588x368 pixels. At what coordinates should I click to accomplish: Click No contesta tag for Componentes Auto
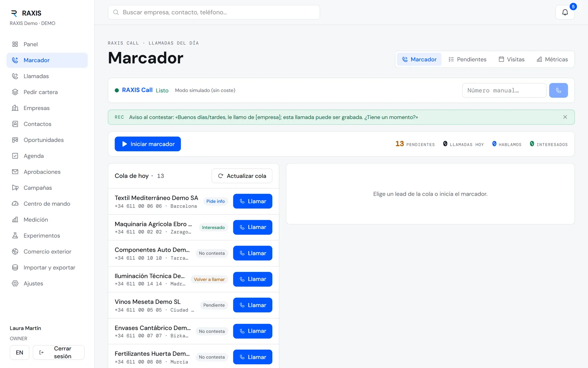click(x=212, y=253)
